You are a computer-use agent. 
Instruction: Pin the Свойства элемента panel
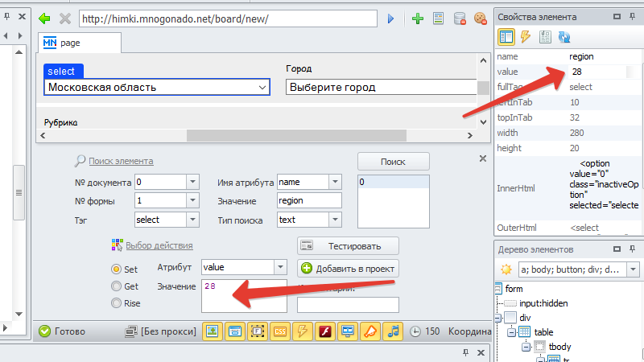click(633, 17)
